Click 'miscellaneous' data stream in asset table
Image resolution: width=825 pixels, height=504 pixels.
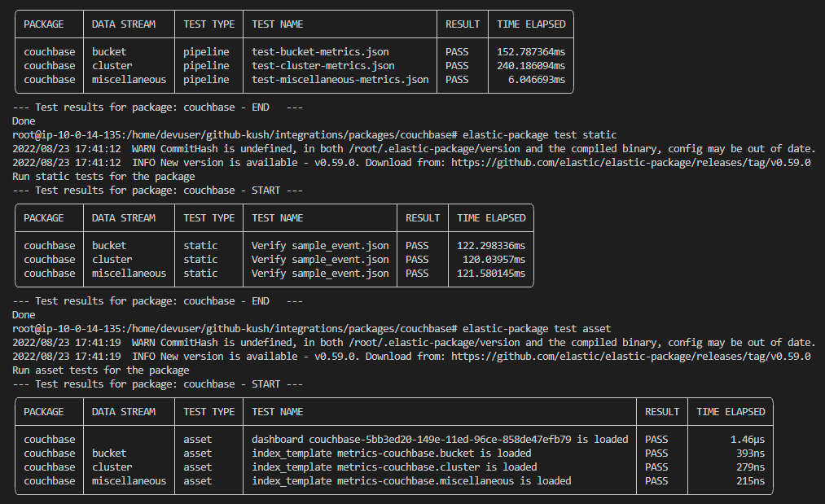[x=129, y=481]
